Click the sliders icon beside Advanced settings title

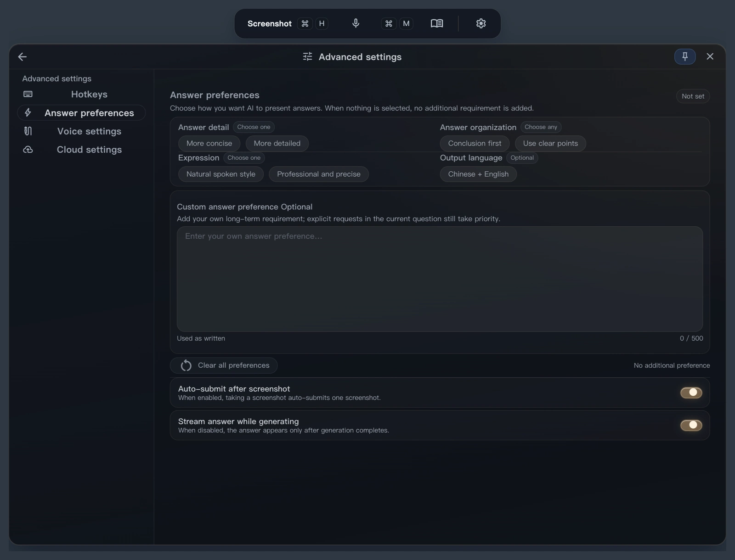tap(308, 56)
